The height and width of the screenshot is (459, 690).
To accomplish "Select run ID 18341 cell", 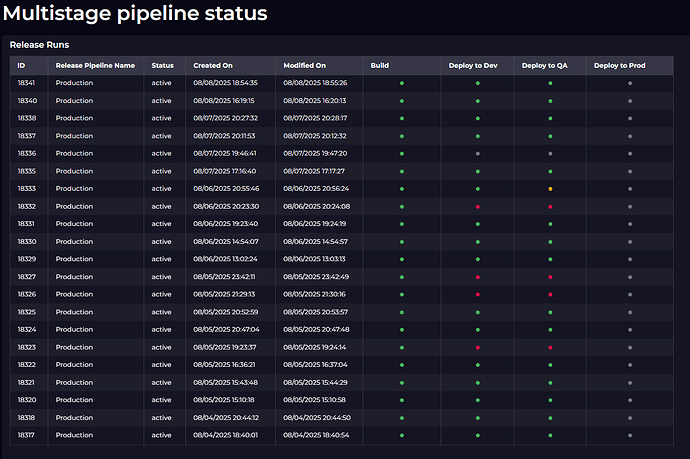I will 26,83.
